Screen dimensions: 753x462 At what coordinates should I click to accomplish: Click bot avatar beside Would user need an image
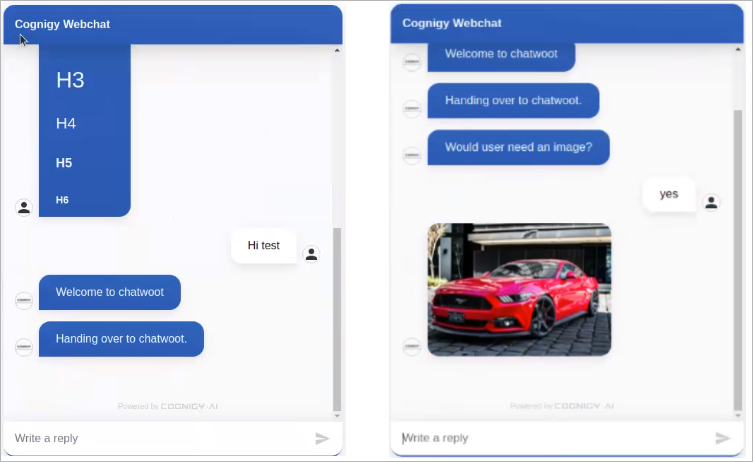pos(412,155)
